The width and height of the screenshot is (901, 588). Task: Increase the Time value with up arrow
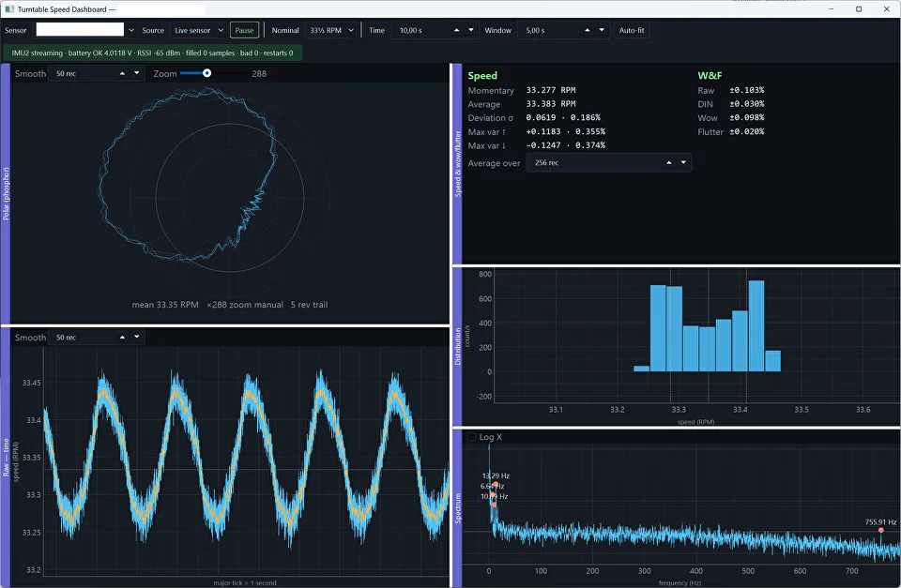(456, 30)
